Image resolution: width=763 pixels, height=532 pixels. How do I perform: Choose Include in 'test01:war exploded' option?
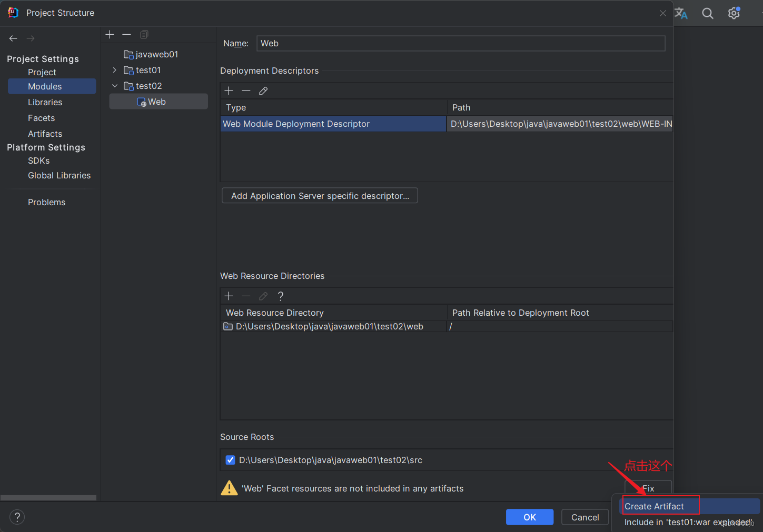[688, 522]
